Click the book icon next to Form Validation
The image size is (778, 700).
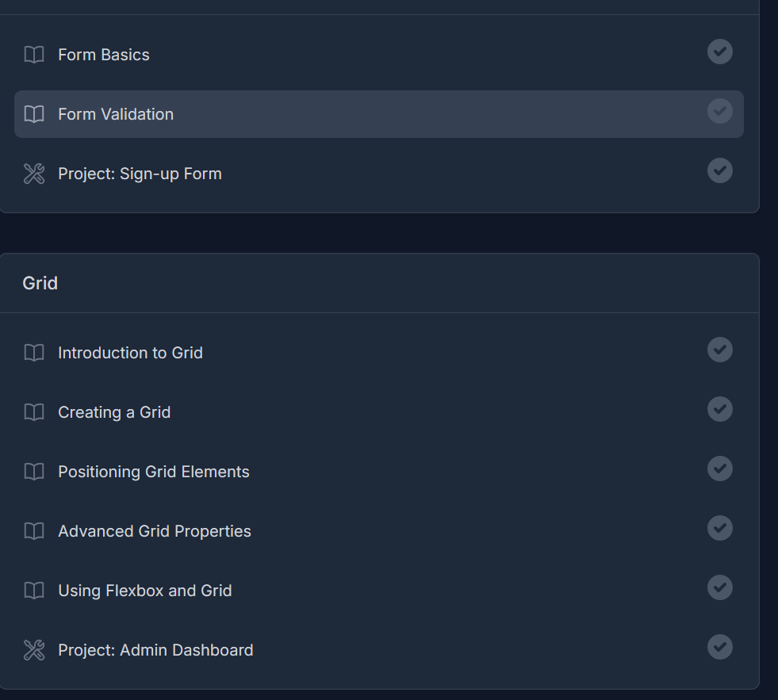click(34, 114)
